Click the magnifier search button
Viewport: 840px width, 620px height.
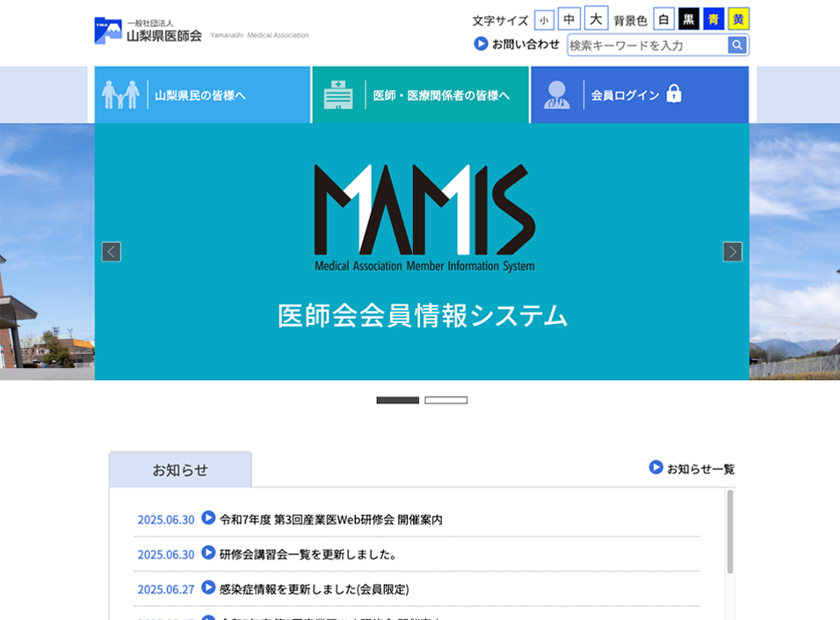[737, 46]
